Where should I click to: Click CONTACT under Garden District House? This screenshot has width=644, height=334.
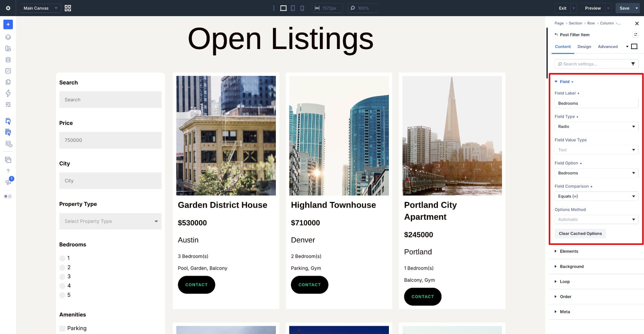tap(196, 285)
